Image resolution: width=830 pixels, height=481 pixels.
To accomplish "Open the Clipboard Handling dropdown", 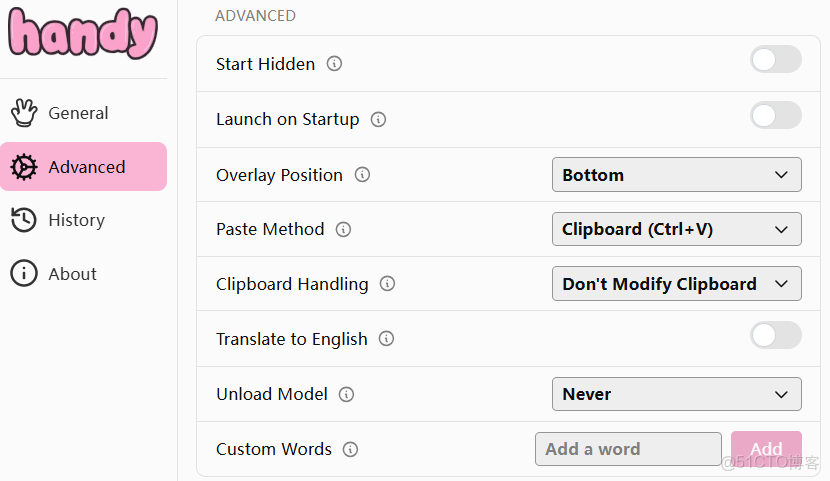I will [676, 284].
